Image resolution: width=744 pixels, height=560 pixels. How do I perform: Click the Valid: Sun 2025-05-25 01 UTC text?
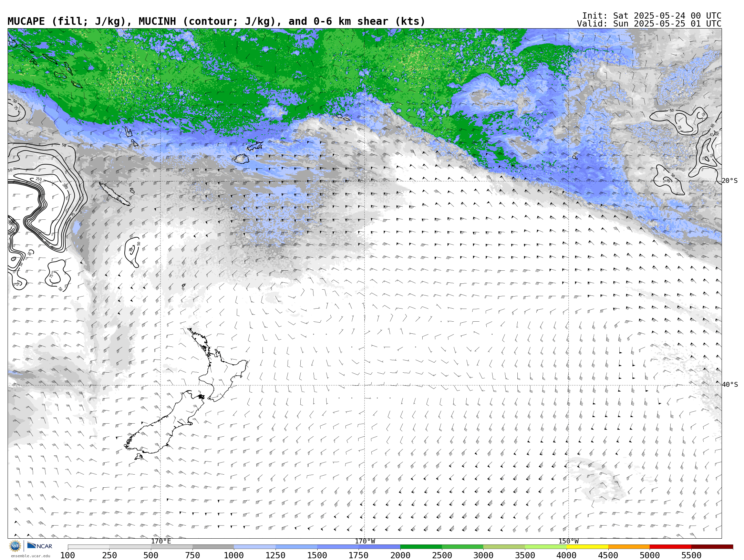pos(649,24)
